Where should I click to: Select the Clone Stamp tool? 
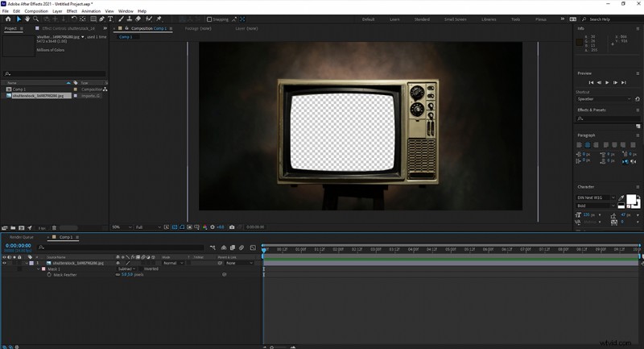[130, 19]
